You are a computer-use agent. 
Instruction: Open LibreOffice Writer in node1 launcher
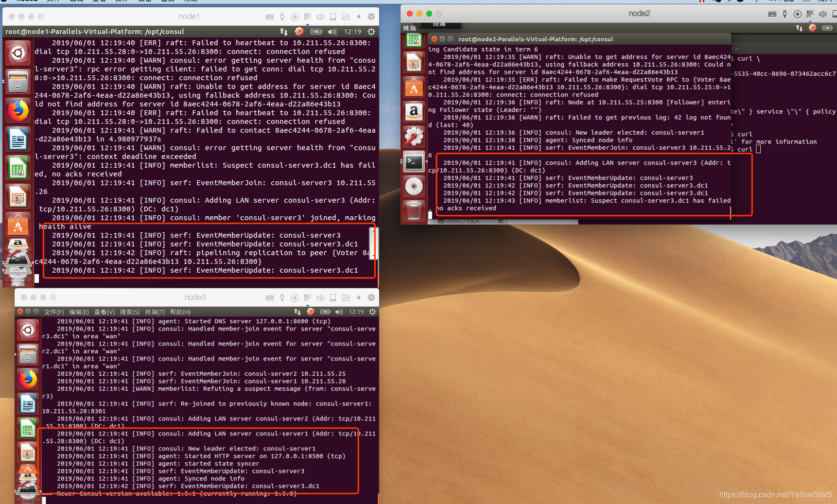(18, 139)
